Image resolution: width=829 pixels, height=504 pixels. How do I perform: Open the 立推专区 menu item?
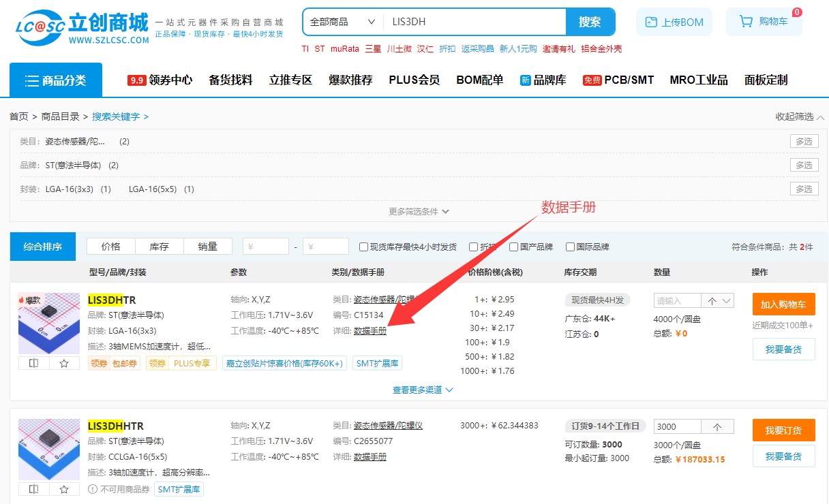pyautogui.click(x=290, y=80)
